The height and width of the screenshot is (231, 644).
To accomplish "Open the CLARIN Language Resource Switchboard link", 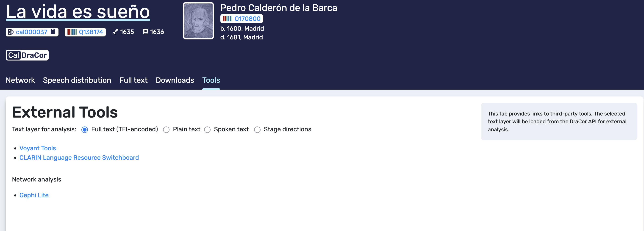I will pos(79,158).
